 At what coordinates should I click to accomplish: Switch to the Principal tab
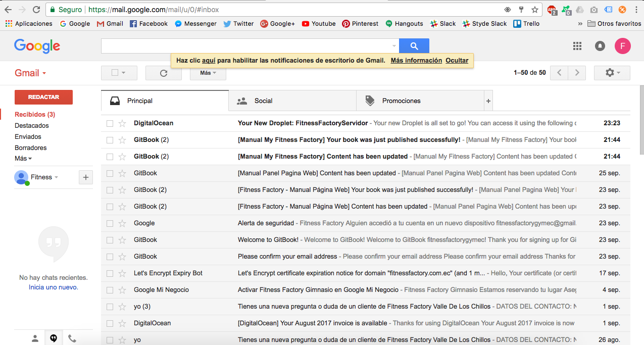point(165,101)
